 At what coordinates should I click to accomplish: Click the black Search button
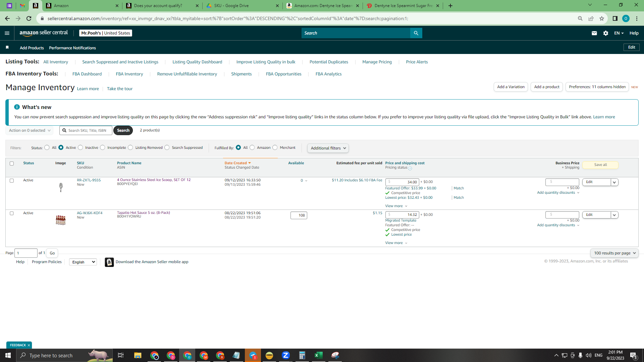pos(123,130)
